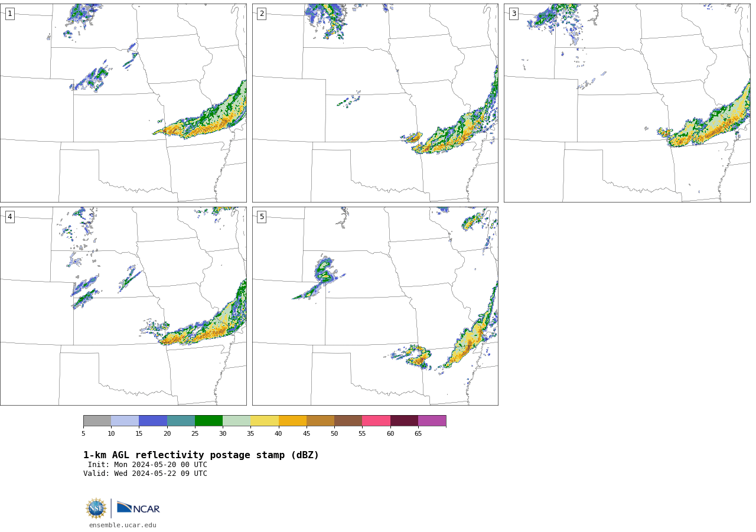Screen dimensions: 756x532
Task: Click the Init: Mon 2024-05-20 00 UTC text
Action: [148, 465]
